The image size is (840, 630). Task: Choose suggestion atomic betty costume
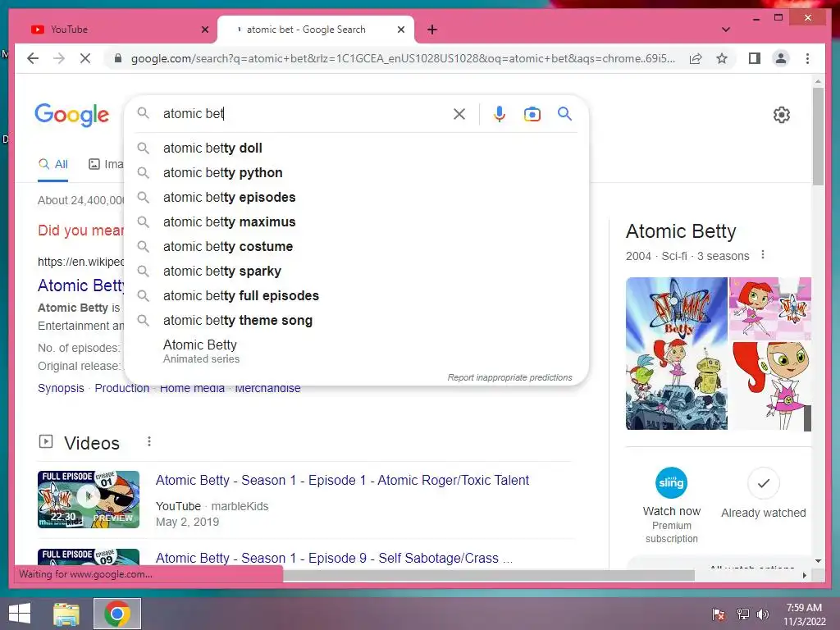point(356,246)
